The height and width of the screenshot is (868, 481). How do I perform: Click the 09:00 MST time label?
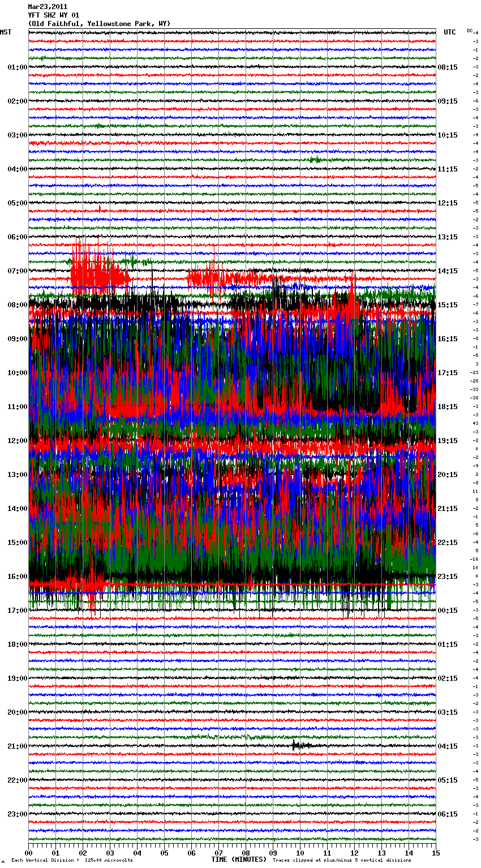point(18,339)
